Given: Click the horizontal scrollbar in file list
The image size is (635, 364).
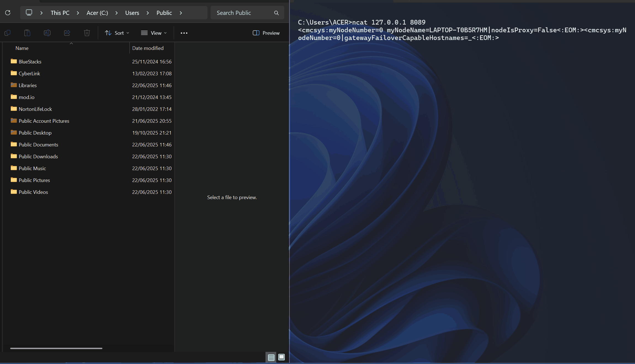Looking at the screenshot, I should (x=56, y=348).
